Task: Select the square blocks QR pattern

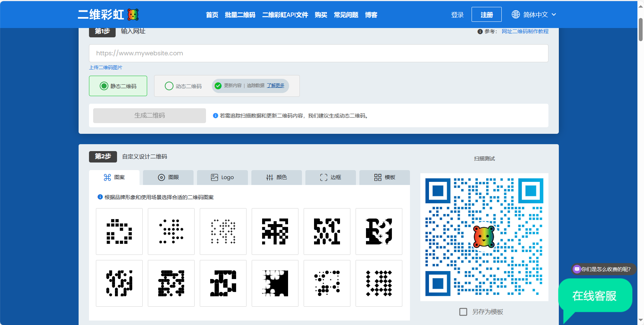Action: 119,231
